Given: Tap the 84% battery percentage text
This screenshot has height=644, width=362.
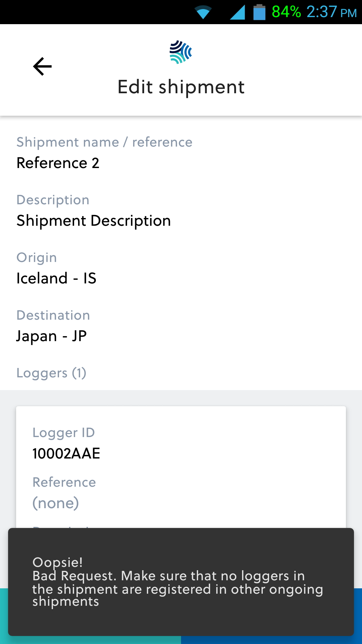Looking at the screenshot, I should tap(286, 12).
